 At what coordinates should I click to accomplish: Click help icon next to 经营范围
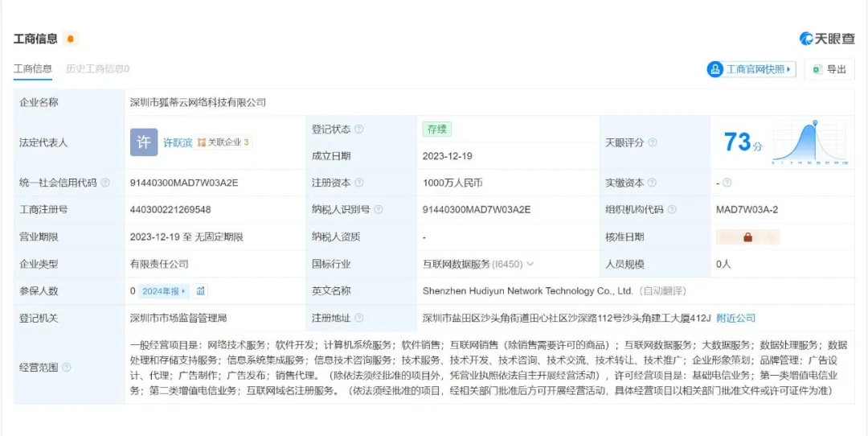click(67, 368)
